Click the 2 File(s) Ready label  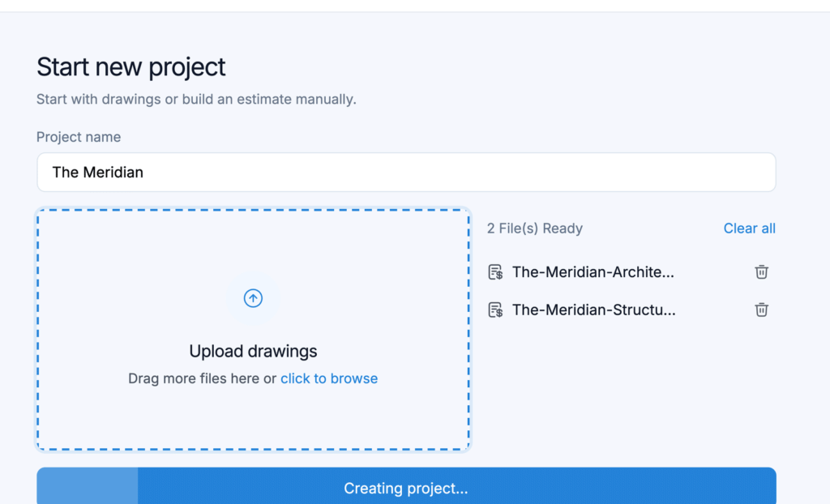pyautogui.click(x=535, y=229)
